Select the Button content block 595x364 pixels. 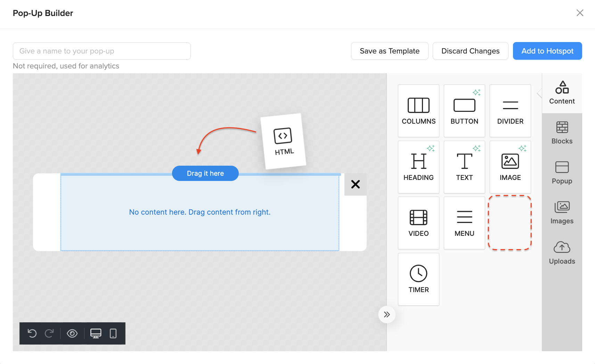tap(464, 111)
